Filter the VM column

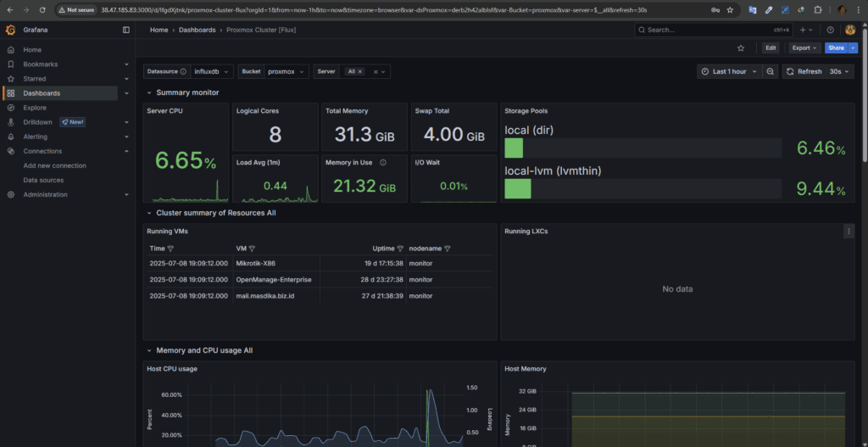coord(252,249)
